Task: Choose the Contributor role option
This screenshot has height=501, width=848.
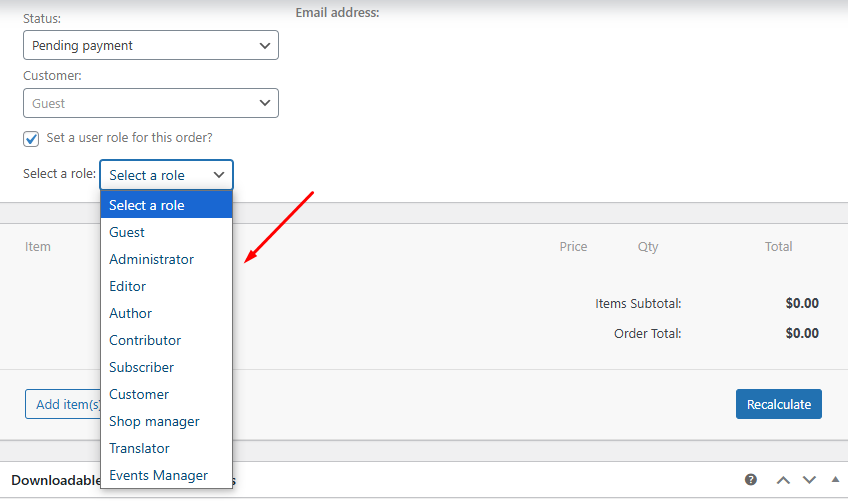Action: [x=145, y=340]
